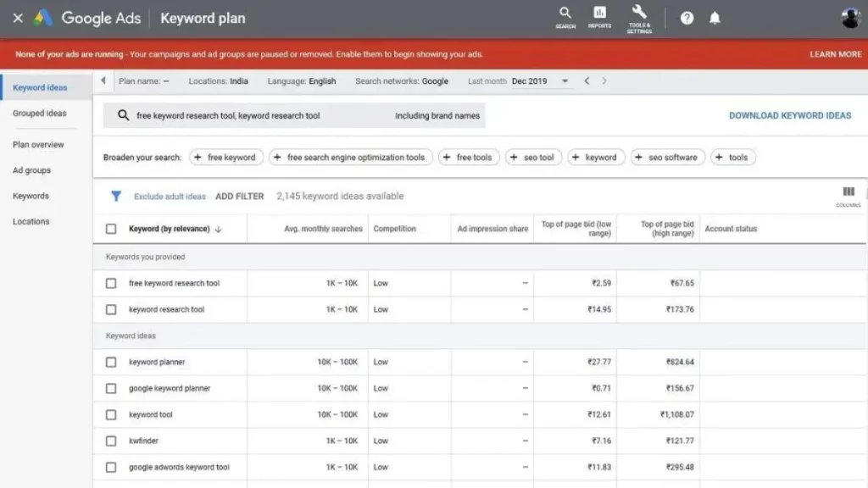Click the Google Ads logo icon
Screen dimensions: 868x488
(42, 19)
